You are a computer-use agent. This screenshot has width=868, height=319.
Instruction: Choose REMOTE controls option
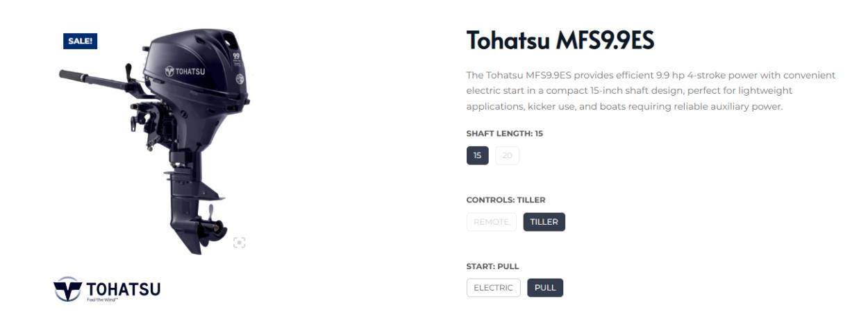point(492,222)
